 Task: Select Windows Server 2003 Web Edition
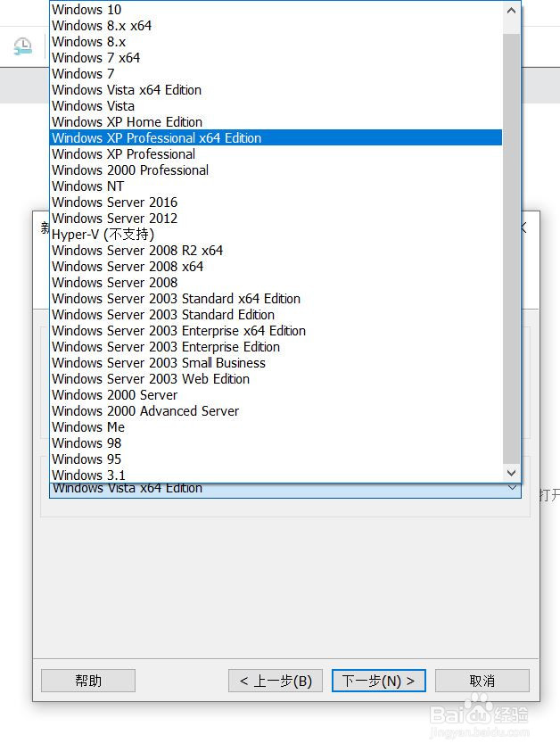tap(276, 379)
